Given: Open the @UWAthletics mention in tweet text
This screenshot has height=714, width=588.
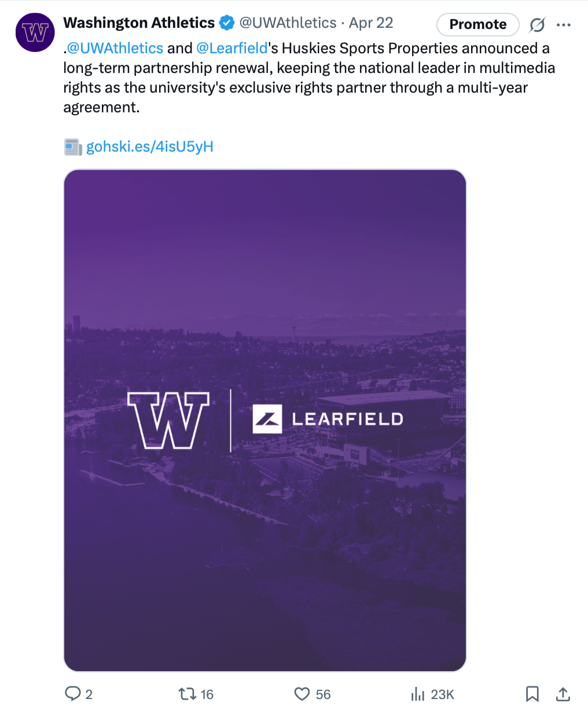Looking at the screenshot, I should 115,48.
